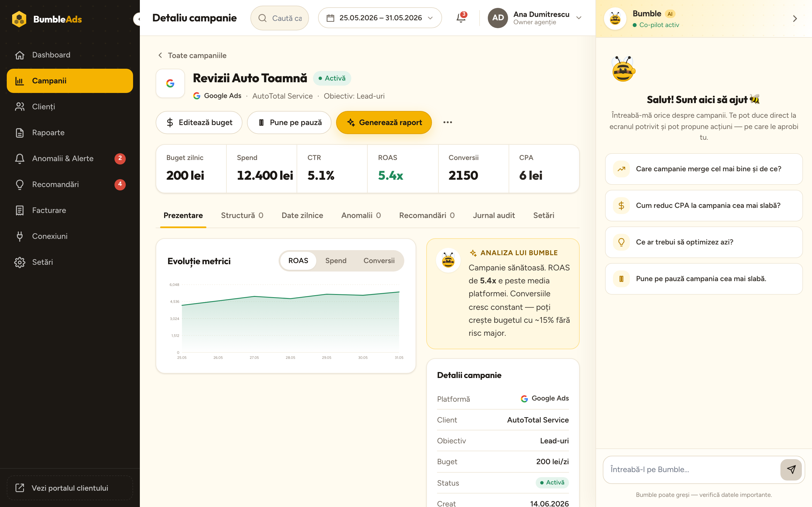Click the send message paper-plane icon

[791, 470]
